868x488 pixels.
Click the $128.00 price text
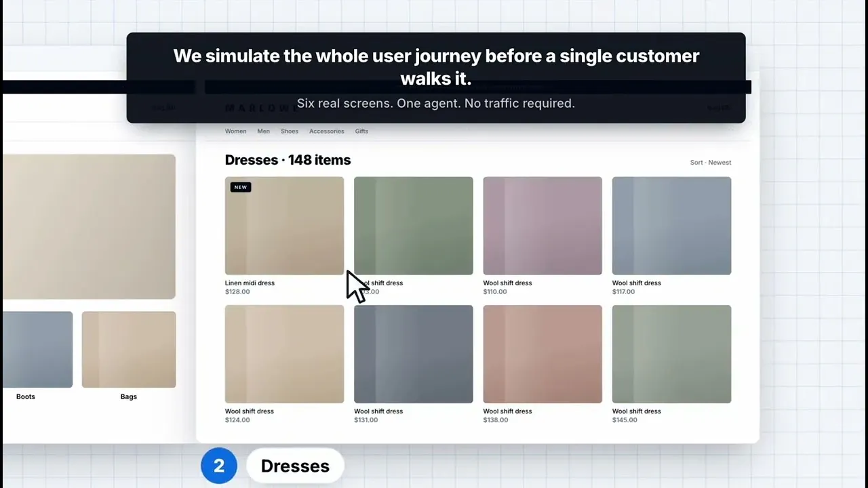point(237,292)
